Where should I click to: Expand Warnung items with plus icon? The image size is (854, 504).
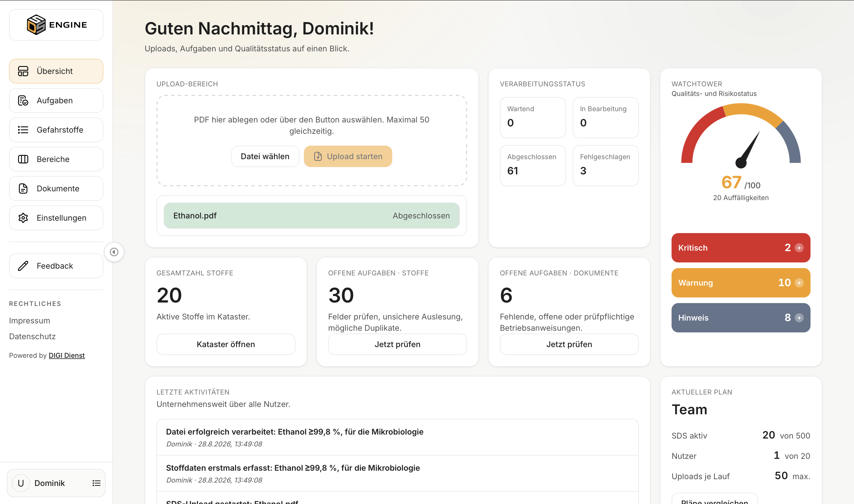799,283
